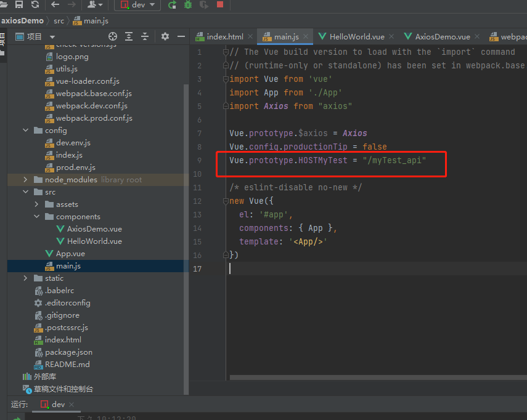
Task: Click the project tree vertical scrollbar
Action: click(186, 240)
